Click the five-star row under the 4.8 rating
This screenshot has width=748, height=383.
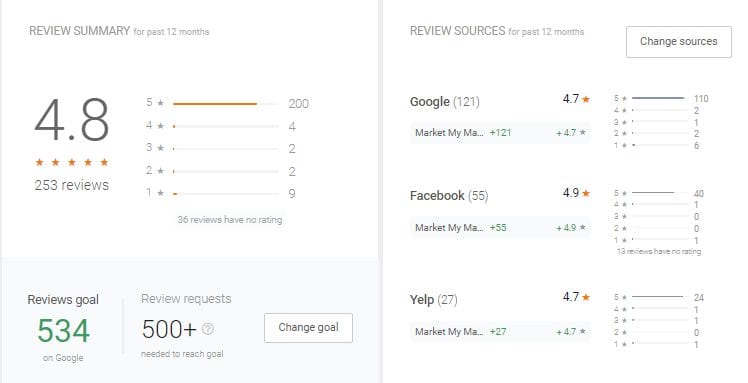coord(72,163)
